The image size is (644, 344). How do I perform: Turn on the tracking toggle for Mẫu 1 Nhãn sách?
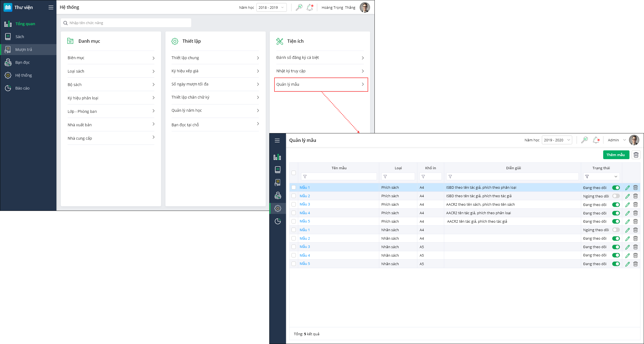pyautogui.click(x=616, y=230)
